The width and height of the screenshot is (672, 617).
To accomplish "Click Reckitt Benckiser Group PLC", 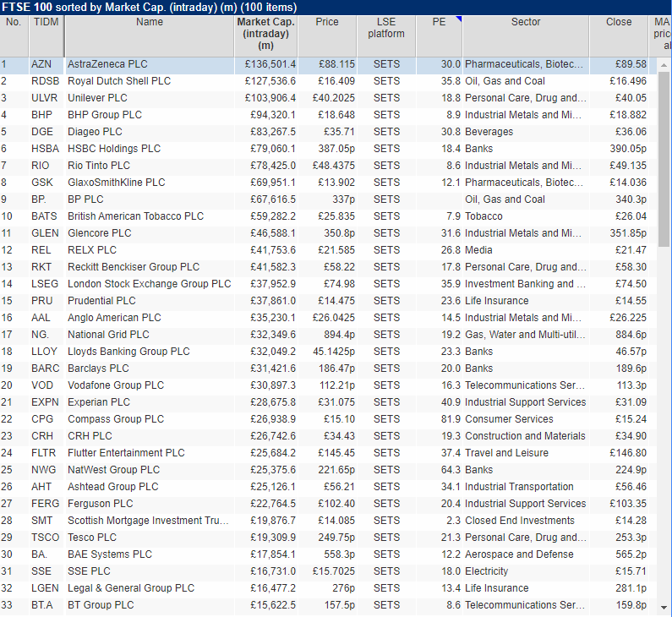I will (x=134, y=267).
